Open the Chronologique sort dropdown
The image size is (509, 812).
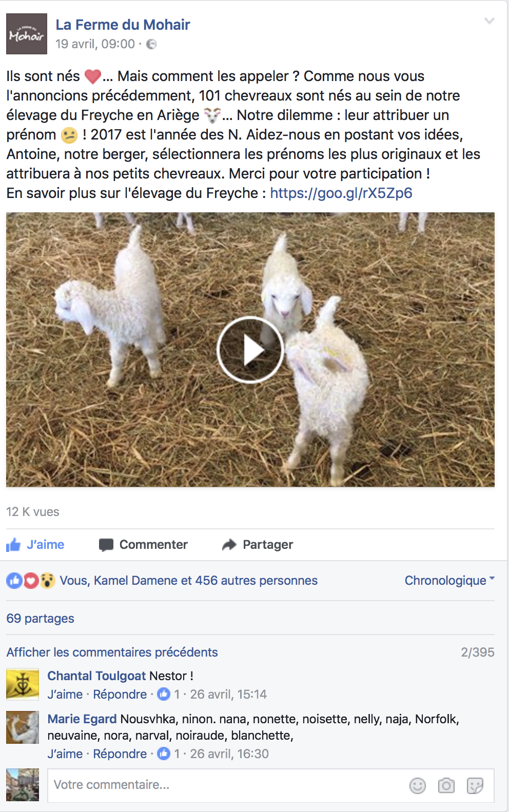449,580
